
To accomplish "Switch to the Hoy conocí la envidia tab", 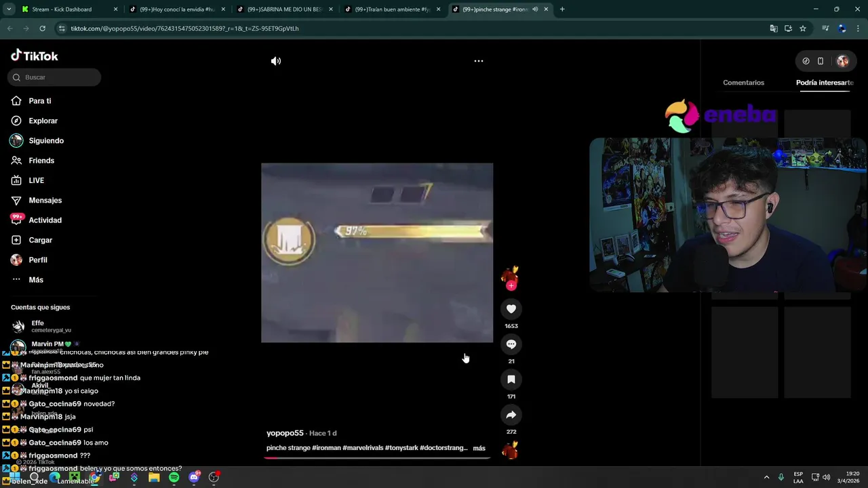I will [x=177, y=9].
